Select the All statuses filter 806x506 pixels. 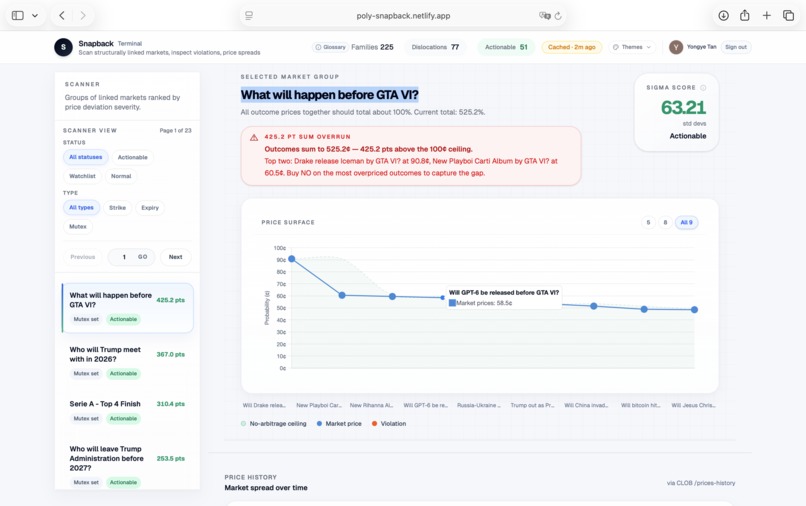coord(85,157)
